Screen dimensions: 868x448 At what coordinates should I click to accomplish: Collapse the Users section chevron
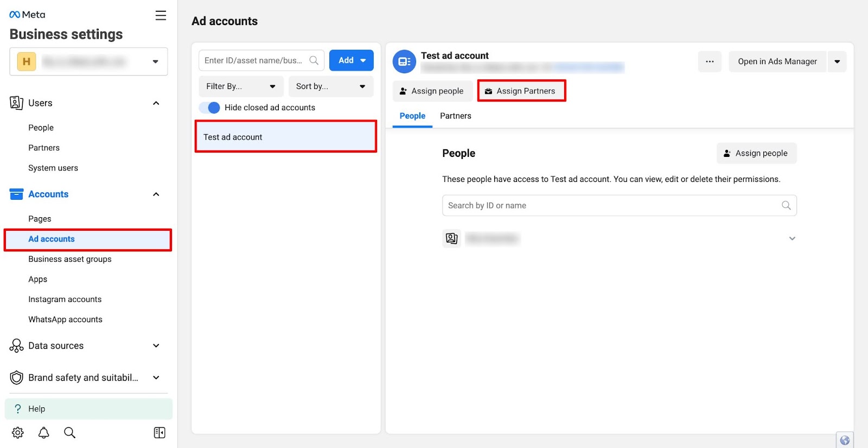coord(156,103)
